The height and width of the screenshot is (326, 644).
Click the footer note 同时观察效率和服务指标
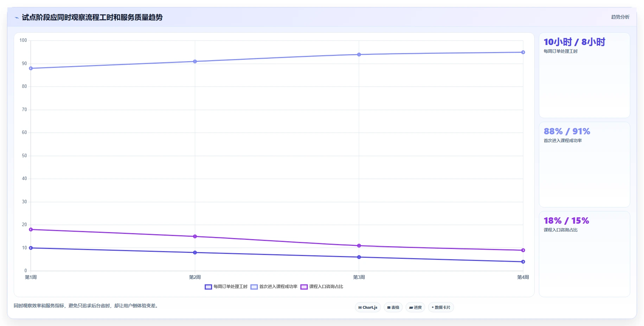tap(86, 306)
